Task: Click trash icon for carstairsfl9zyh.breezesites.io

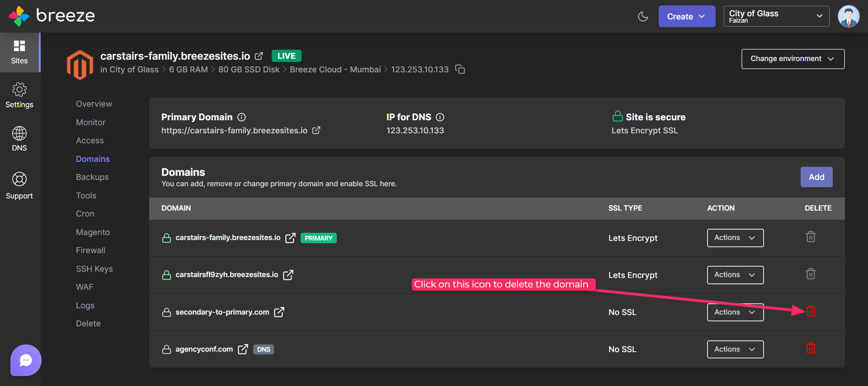Action: pos(811,274)
